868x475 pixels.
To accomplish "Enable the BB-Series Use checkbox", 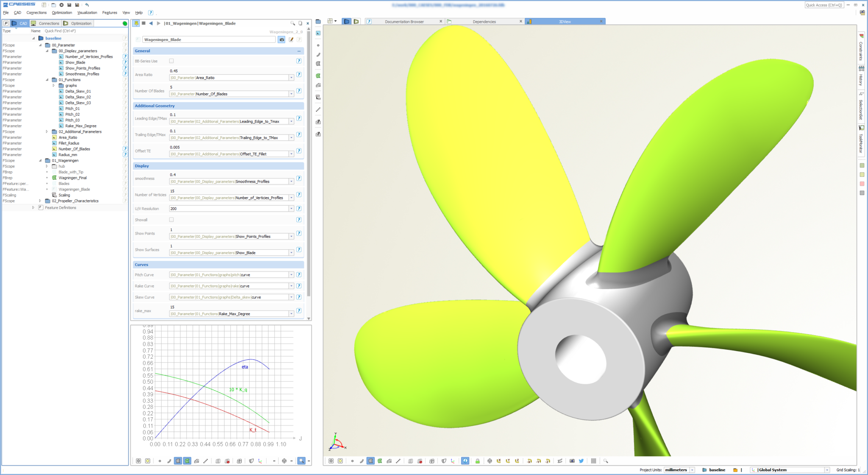I will click(171, 61).
